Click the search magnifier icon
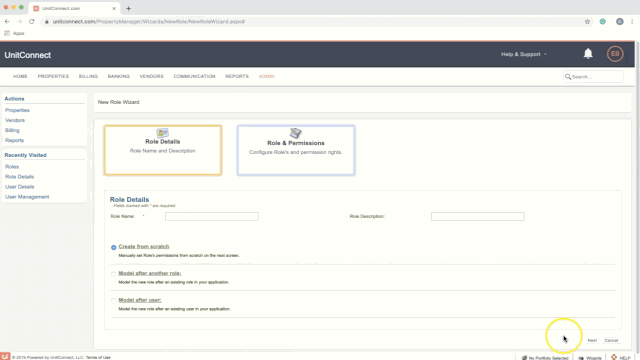The width and height of the screenshot is (640, 360). pos(568,76)
